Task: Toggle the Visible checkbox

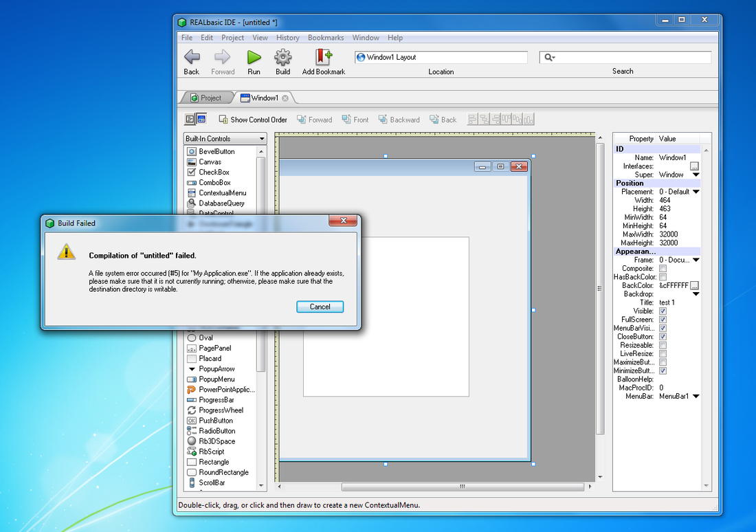Action: click(x=663, y=311)
